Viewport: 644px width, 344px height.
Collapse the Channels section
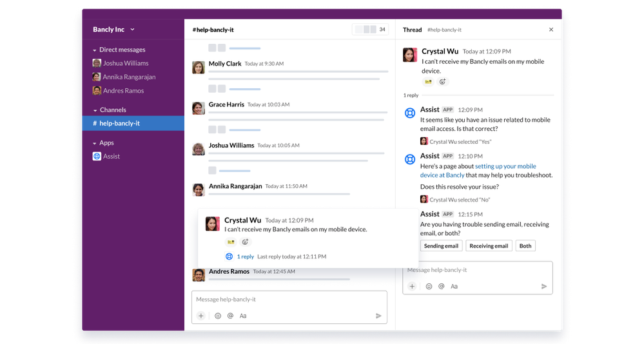coord(95,110)
